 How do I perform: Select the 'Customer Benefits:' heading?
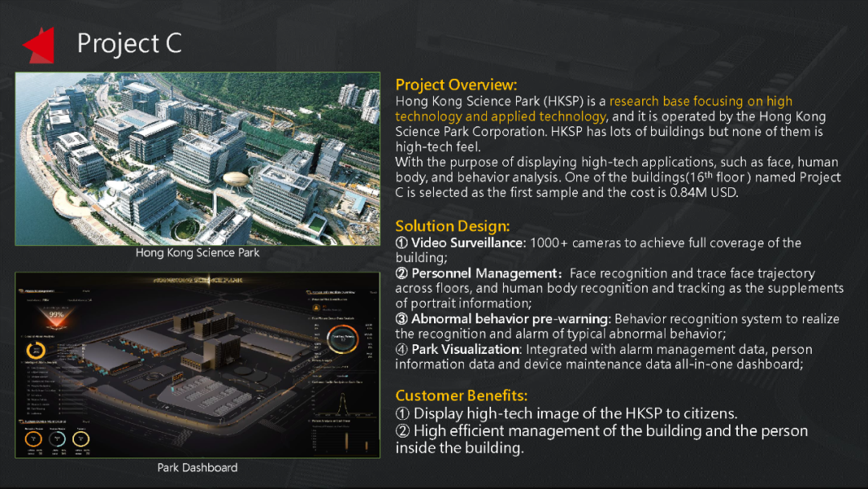pos(461,396)
